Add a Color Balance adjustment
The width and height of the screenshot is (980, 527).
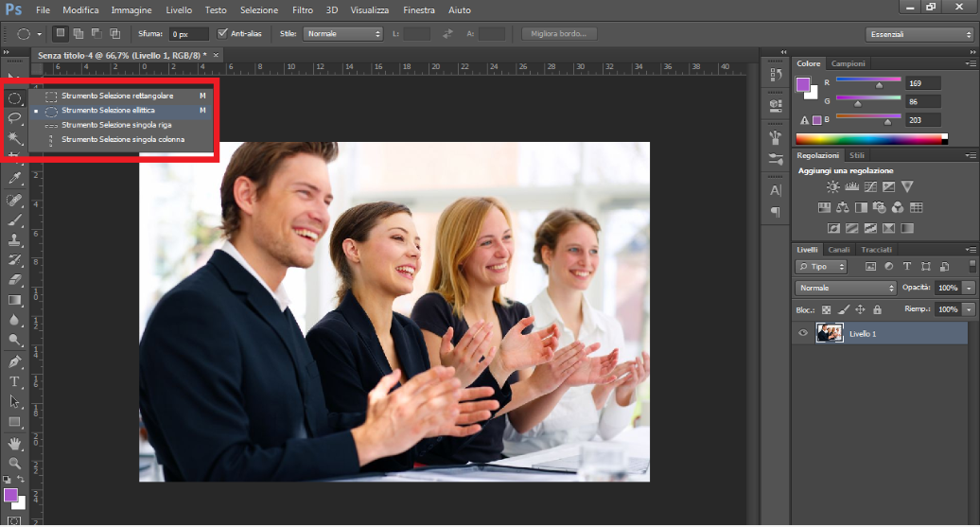[x=843, y=207]
